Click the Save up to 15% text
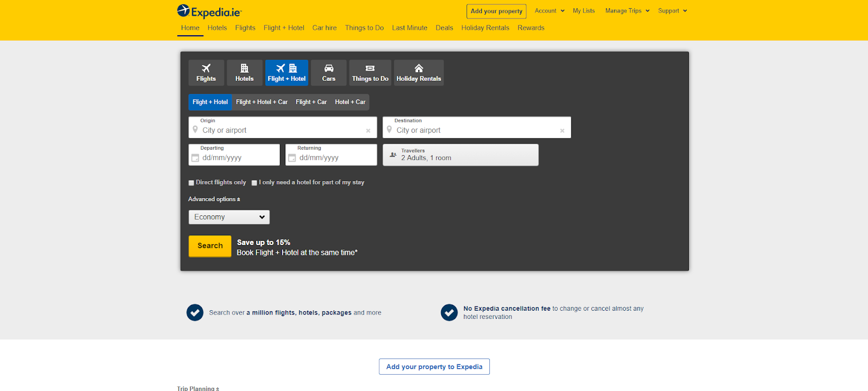868x391 pixels. [264, 242]
